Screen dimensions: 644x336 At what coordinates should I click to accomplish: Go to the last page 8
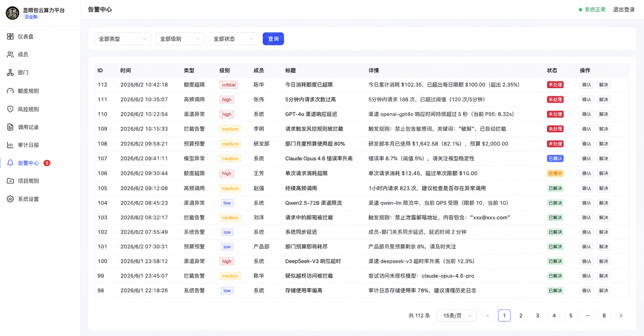coord(604,316)
